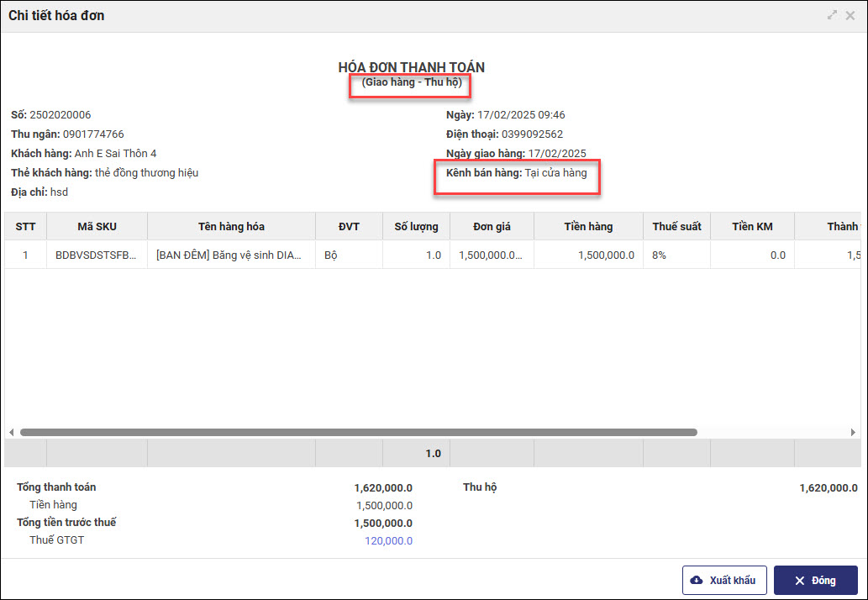
Task: Click the Đơn giá column header
Action: coord(492,226)
